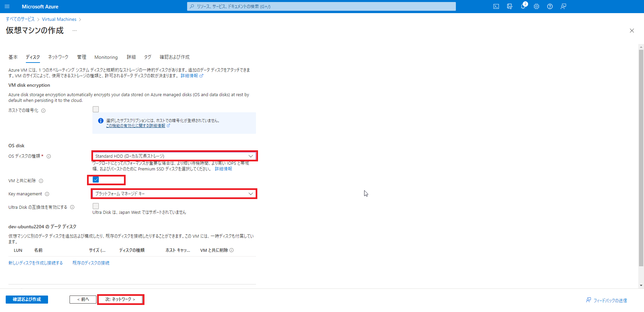
Task: Click the Microsoft Azure home title
Action: (x=40, y=6)
